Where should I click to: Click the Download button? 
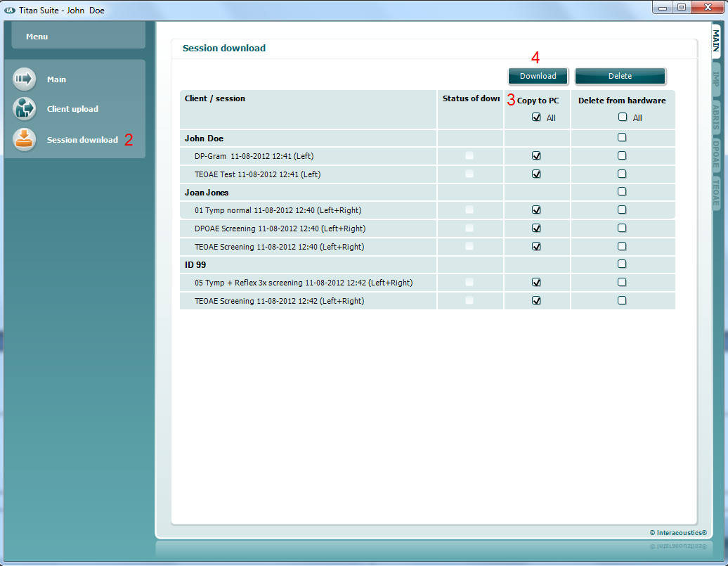pyautogui.click(x=538, y=76)
